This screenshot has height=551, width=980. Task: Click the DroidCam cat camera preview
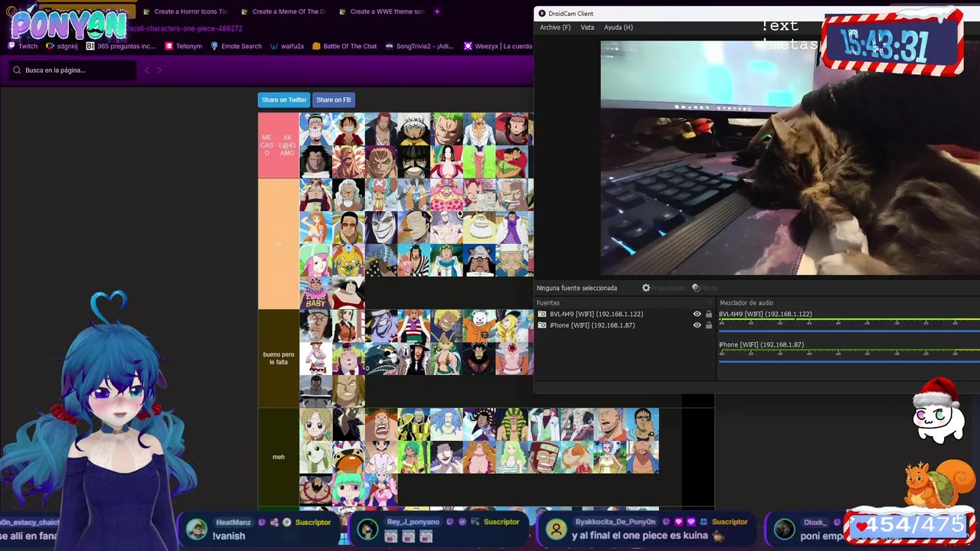point(790,157)
